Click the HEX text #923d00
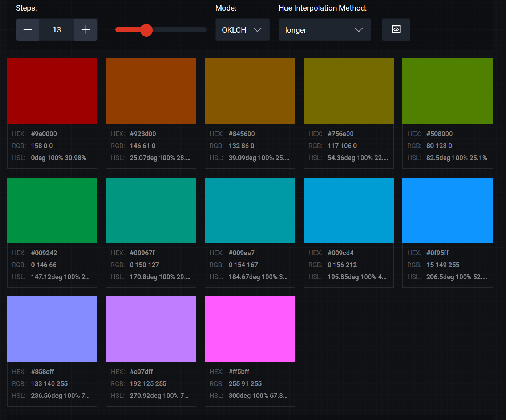The image size is (506, 420). 143,134
